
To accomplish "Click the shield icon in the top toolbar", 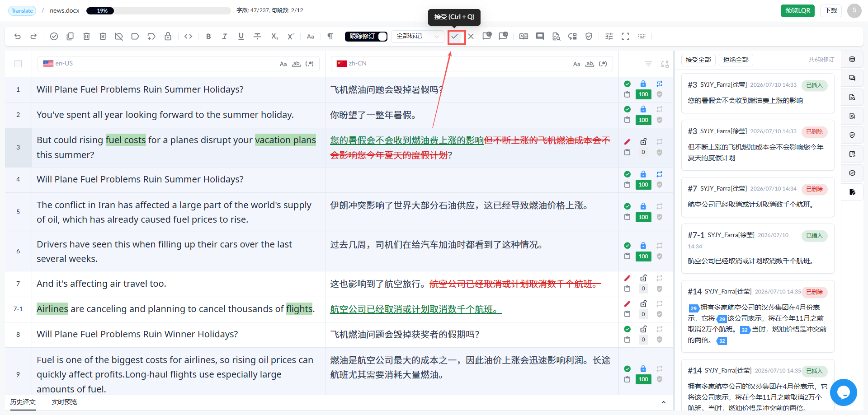I will tap(589, 37).
